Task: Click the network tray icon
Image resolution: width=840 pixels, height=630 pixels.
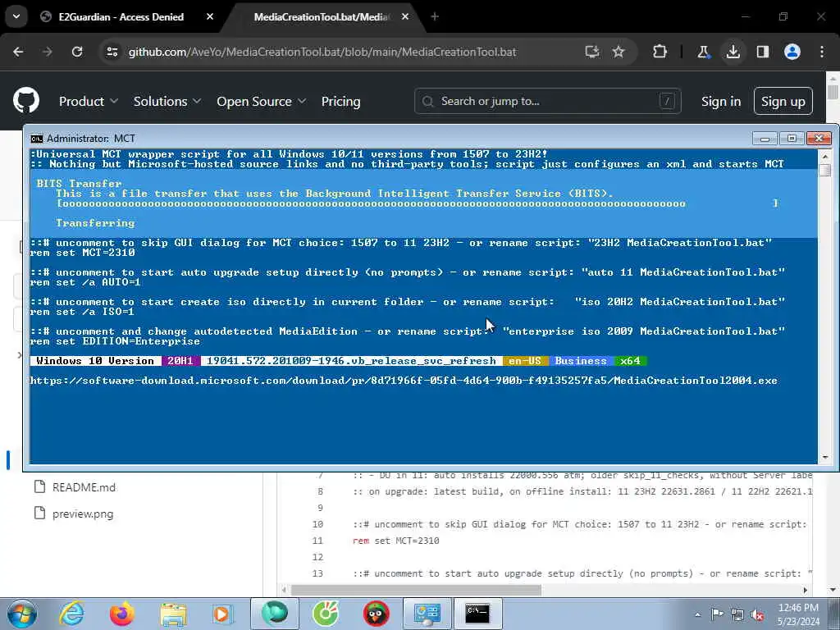Action: pyautogui.click(x=737, y=614)
